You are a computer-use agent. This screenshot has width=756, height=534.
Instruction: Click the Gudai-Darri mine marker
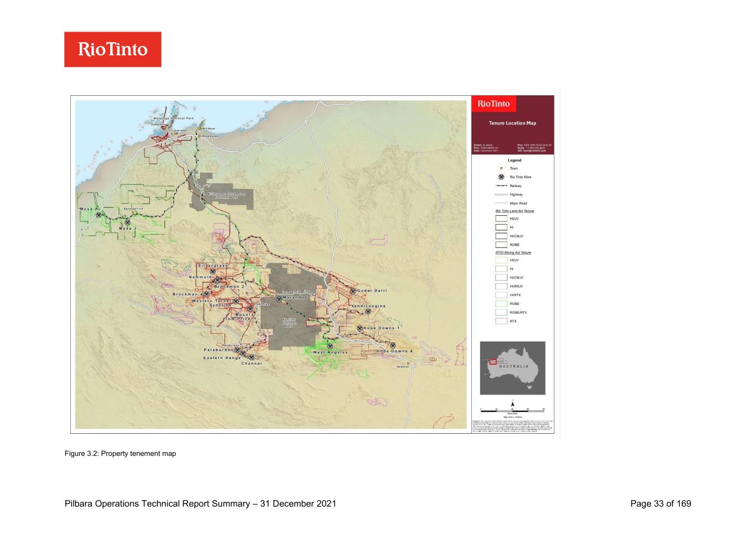(x=352, y=291)
